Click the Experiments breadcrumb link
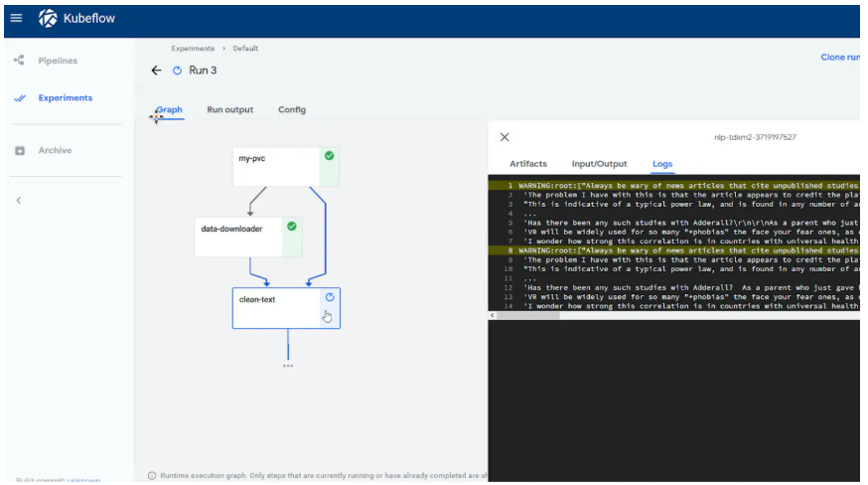Viewport: 868px width, 485px height. (193, 49)
